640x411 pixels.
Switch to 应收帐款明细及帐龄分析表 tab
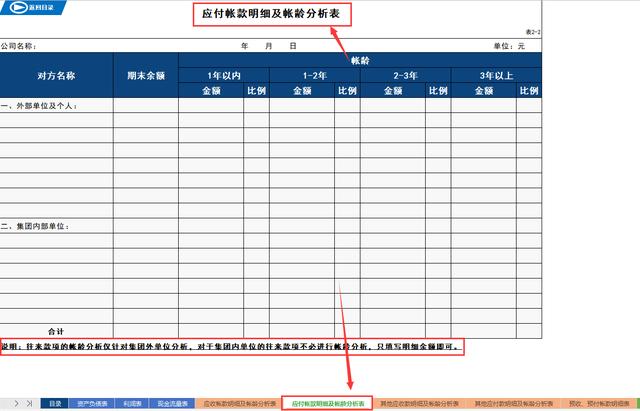coord(239,404)
